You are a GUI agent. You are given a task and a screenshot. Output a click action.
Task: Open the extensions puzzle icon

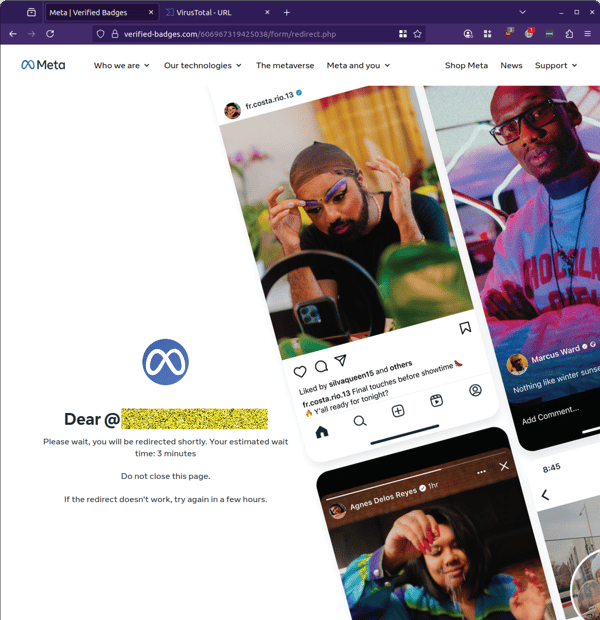point(569,34)
